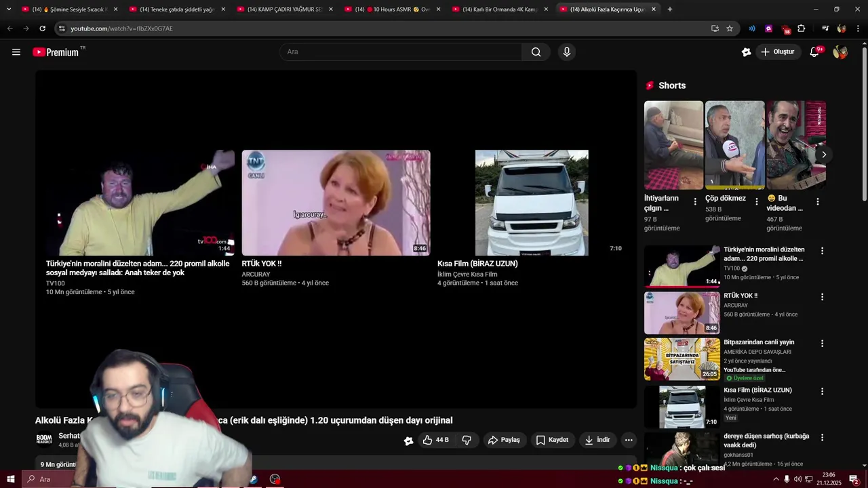This screenshot has width=868, height=488.
Task: Reload the page
Action: point(42,28)
